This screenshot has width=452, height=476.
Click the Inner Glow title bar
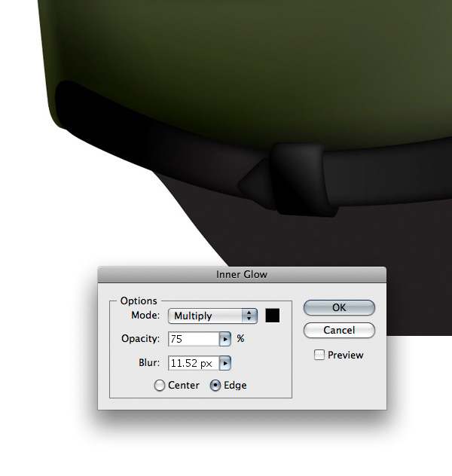coord(242,275)
